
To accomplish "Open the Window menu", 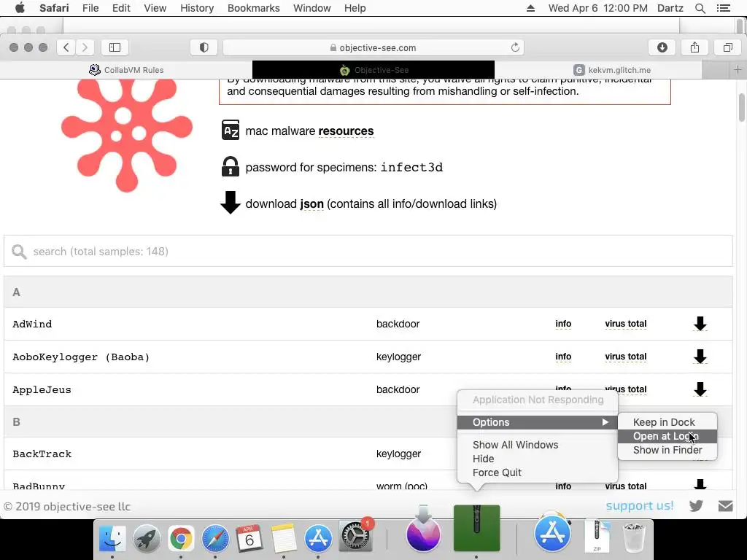I will coord(311,8).
